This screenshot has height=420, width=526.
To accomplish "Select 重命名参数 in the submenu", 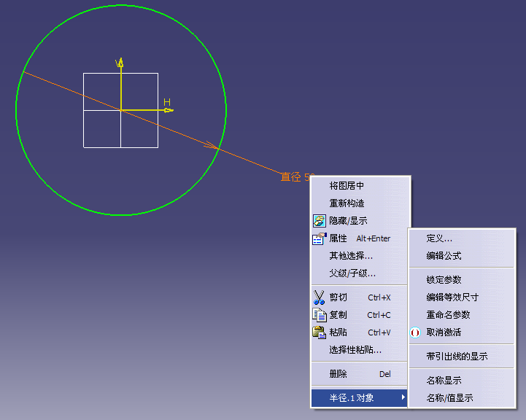I will click(448, 315).
